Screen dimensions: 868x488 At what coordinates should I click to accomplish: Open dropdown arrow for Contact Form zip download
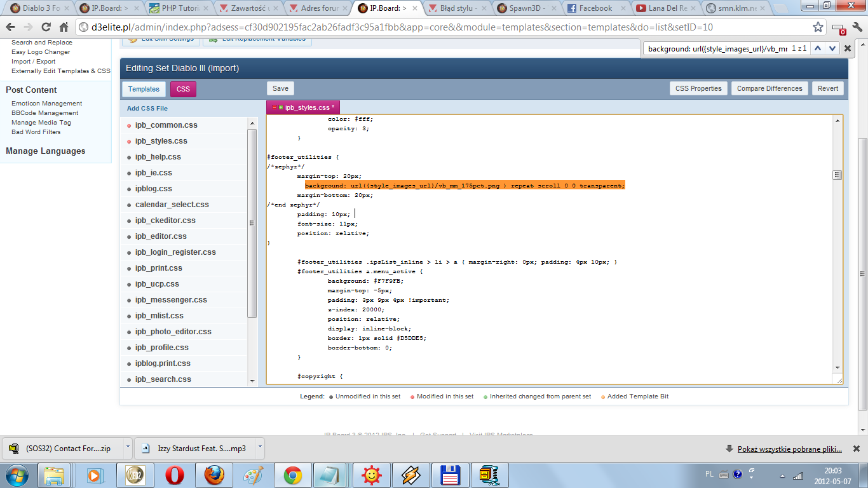click(127, 447)
